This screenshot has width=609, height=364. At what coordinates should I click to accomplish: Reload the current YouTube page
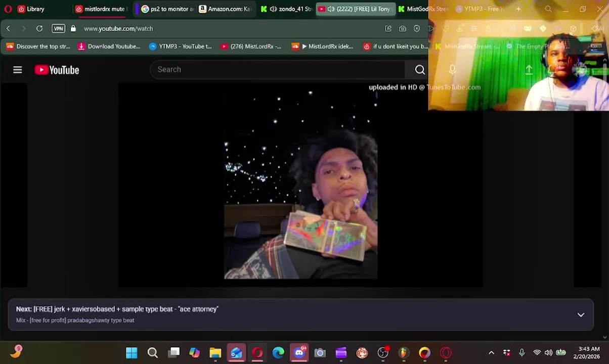tap(39, 29)
